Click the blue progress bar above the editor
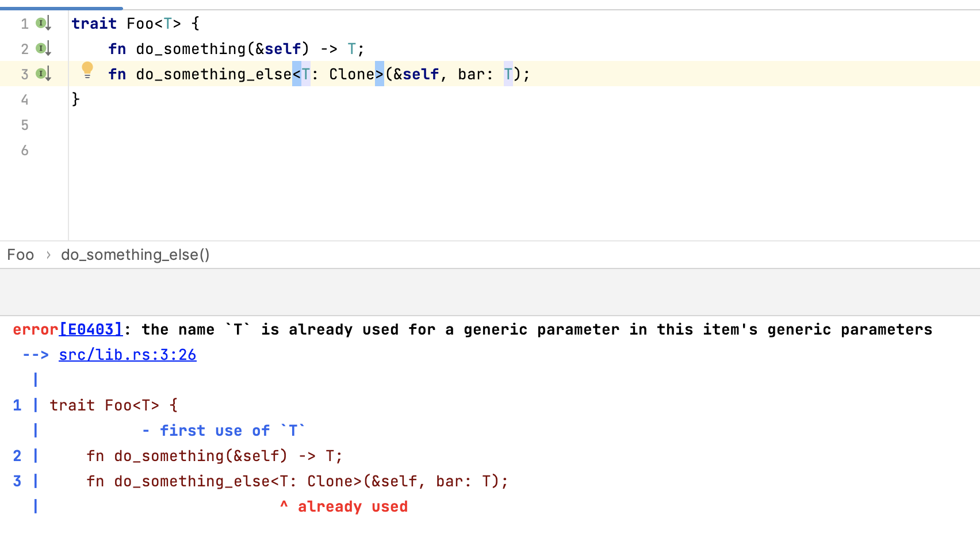The height and width of the screenshot is (545, 980). point(60,8)
